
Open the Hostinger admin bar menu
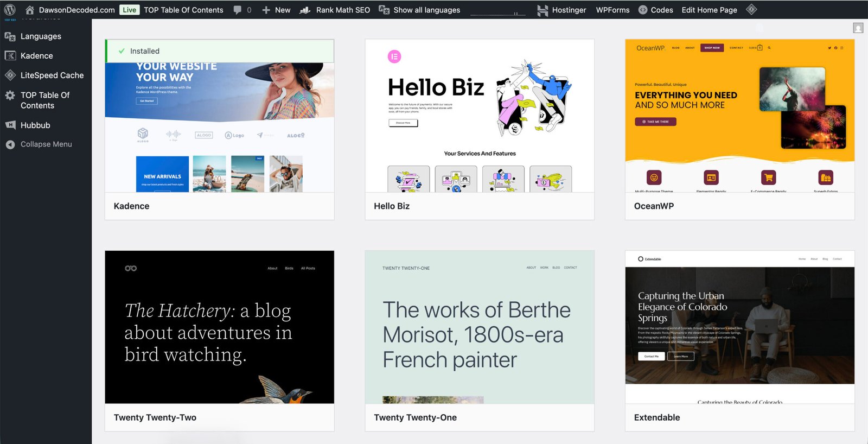click(x=569, y=10)
